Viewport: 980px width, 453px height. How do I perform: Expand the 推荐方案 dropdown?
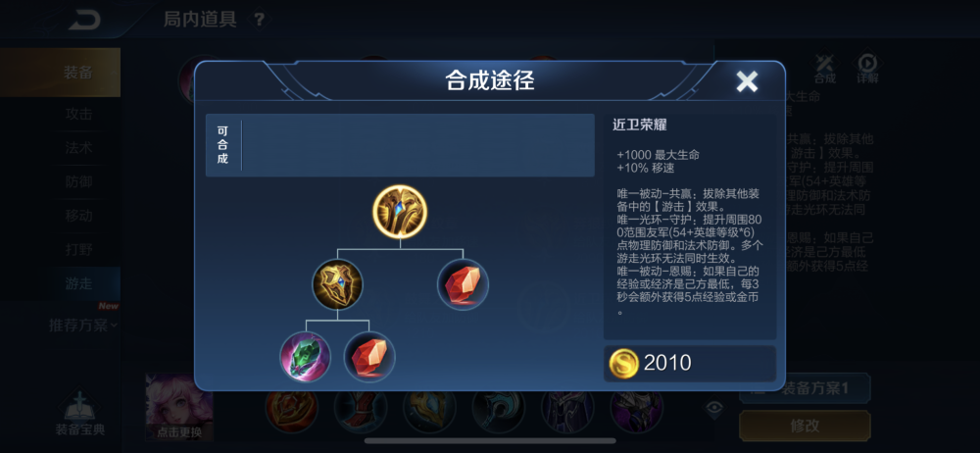tap(83, 326)
